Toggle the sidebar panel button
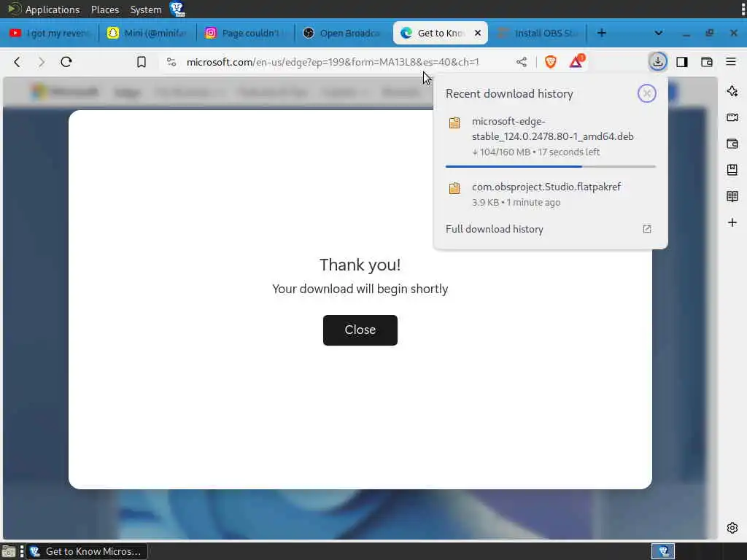Screen dimensions: 747x560 click(x=682, y=62)
